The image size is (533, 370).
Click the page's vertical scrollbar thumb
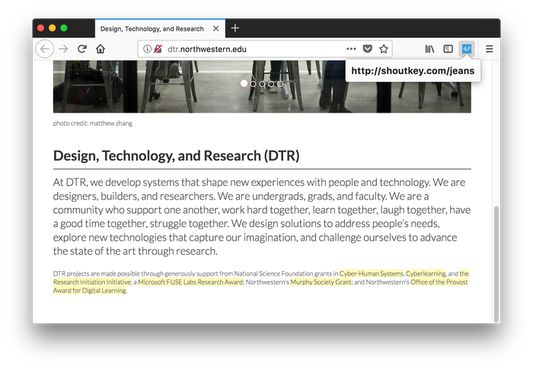tap(497, 264)
